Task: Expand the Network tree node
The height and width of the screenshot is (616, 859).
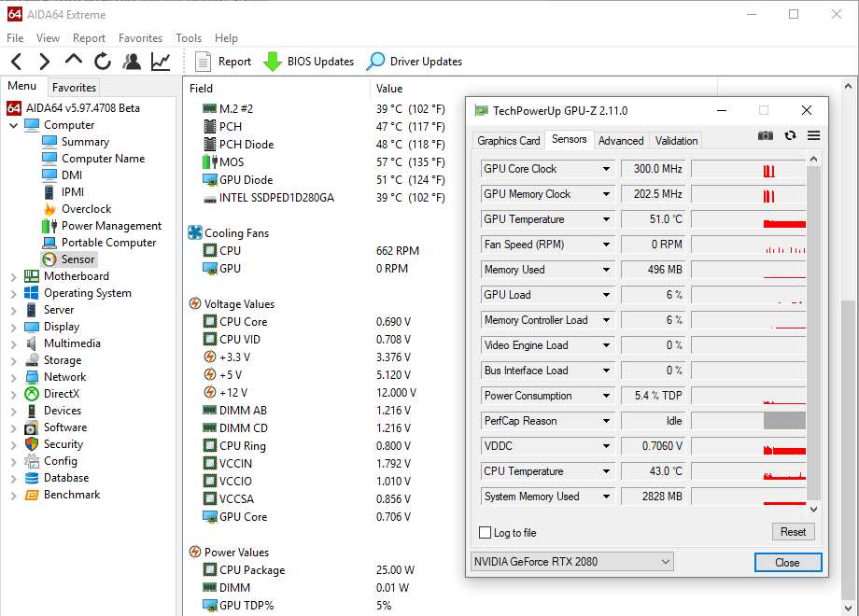Action: click(x=14, y=378)
